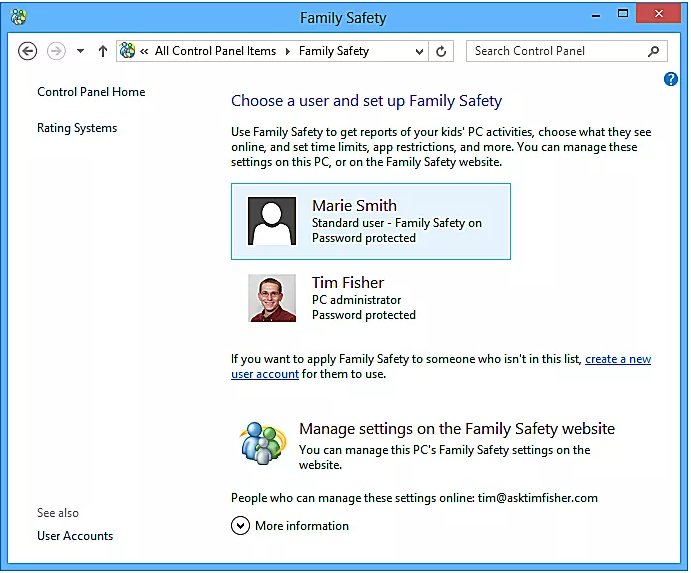
Task: Minimize the Family Safety window
Action: tap(596, 15)
